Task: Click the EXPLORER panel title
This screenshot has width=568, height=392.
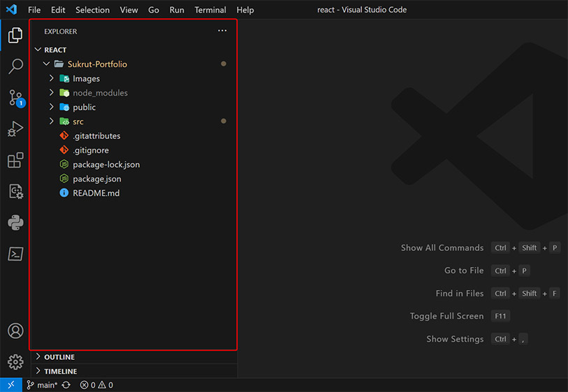Action: pos(61,31)
